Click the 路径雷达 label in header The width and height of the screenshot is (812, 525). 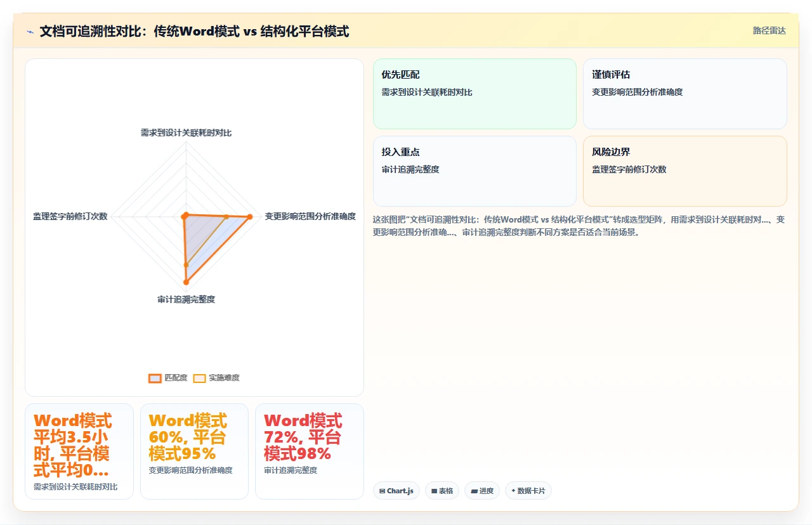[x=769, y=30]
